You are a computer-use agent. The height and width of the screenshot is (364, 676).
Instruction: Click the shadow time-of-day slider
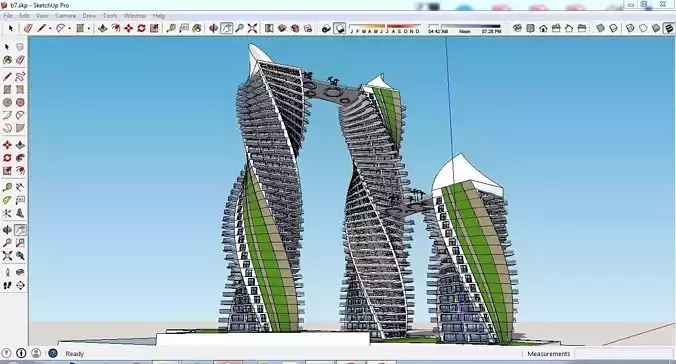tap(465, 27)
